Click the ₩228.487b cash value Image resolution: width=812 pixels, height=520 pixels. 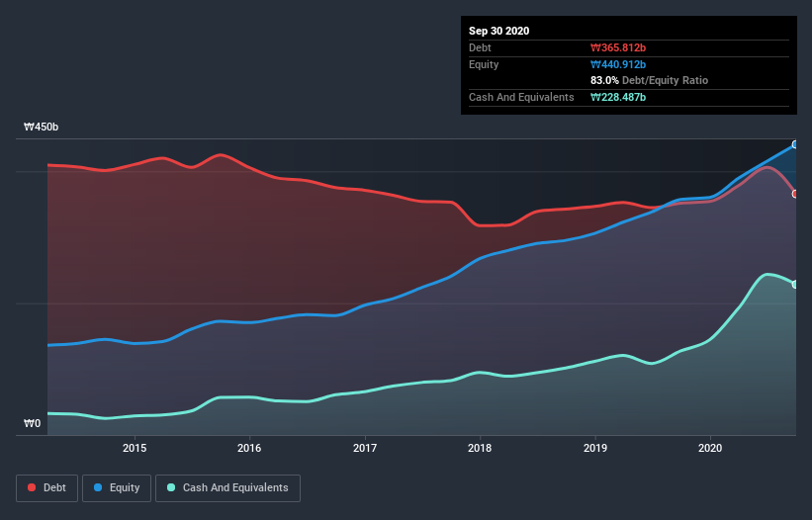(x=618, y=97)
